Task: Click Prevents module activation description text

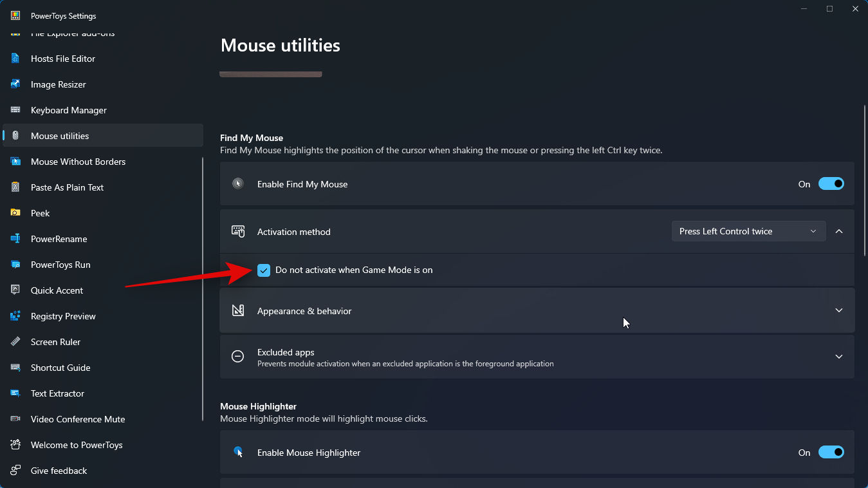Action: [405, 364]
